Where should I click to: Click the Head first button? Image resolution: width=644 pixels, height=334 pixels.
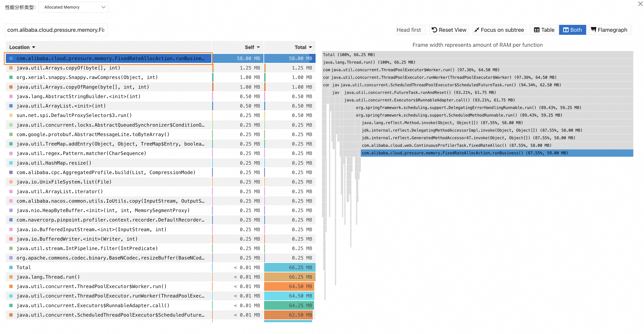[x=411, y=30]
